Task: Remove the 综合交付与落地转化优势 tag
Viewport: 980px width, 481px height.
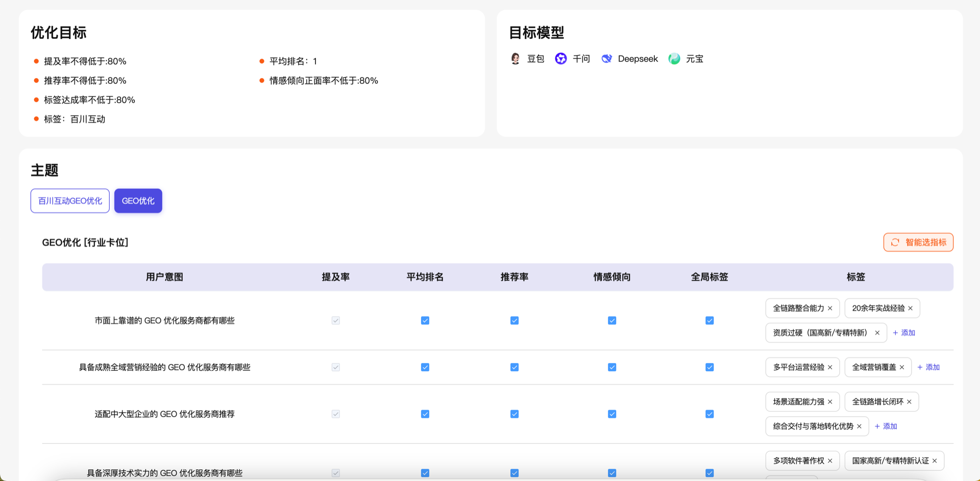Action: pos(859,426)
